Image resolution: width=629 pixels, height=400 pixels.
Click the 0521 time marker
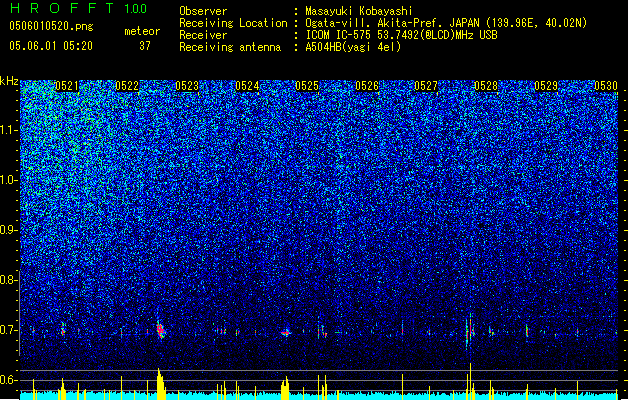point(67,86)
